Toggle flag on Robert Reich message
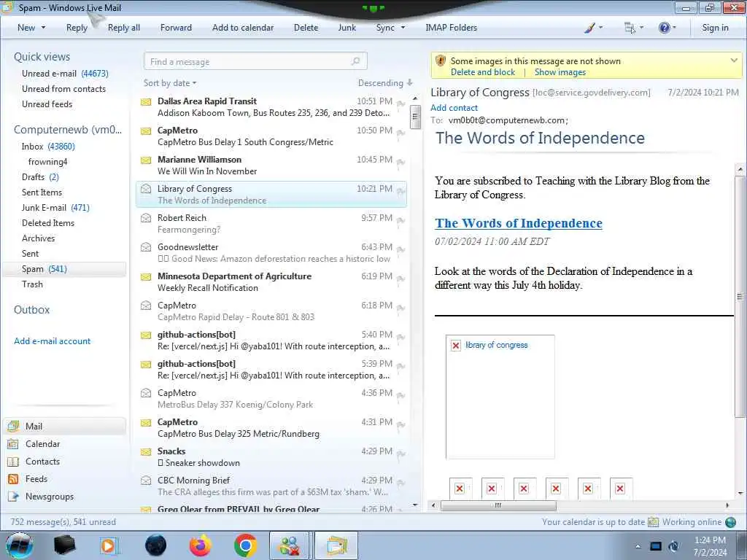 coord(400,220)
